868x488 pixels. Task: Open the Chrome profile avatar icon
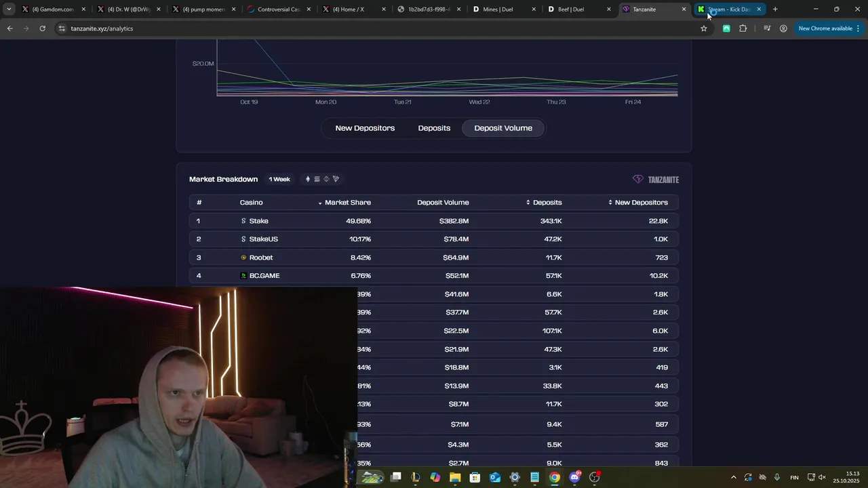pyautogui.click(x=783, y=28)
